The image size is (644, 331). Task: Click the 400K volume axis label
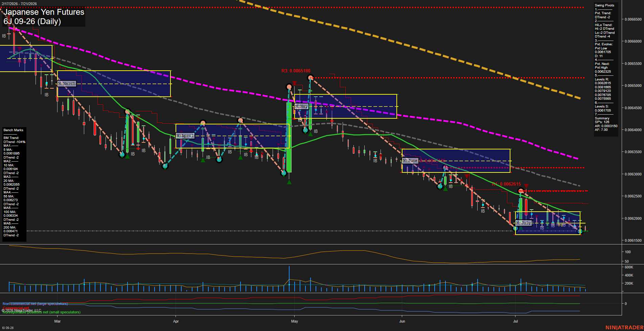click(629, 275)
